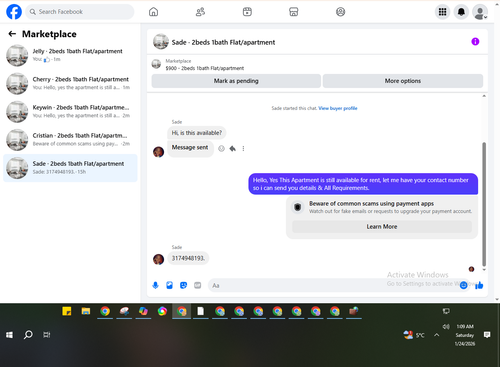
Task: Click the chat scroll up arrow
Action: (484, 96)
